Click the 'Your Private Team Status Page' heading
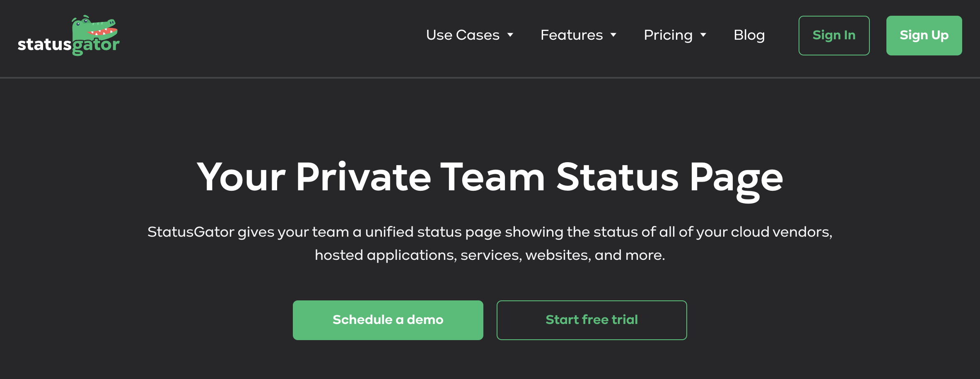This screenshot has height=379, width=980. [490, 179]
